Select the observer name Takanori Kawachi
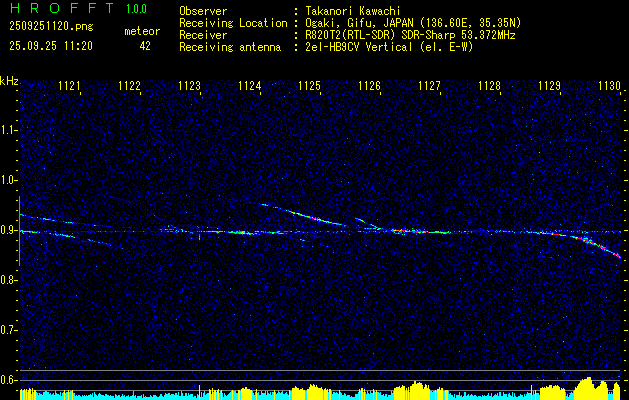Screen dimensions: 629x400 point(353,11)
